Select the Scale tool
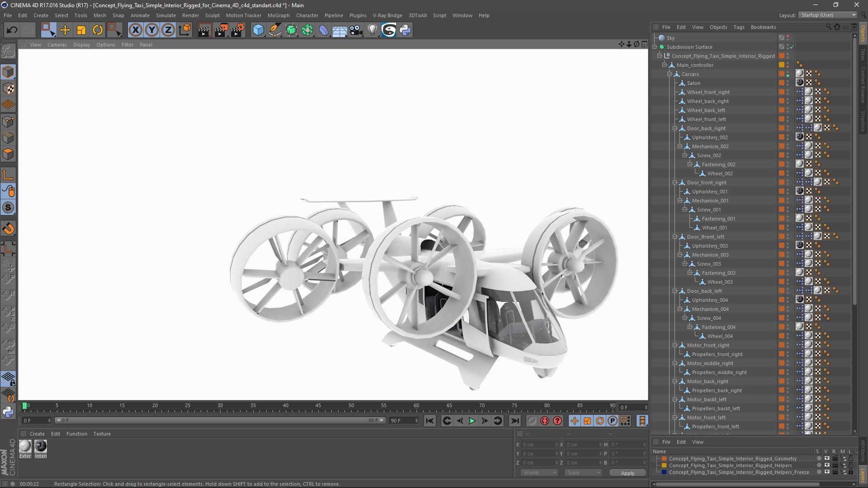The image size is (868, 488). (x=81, y=30)
